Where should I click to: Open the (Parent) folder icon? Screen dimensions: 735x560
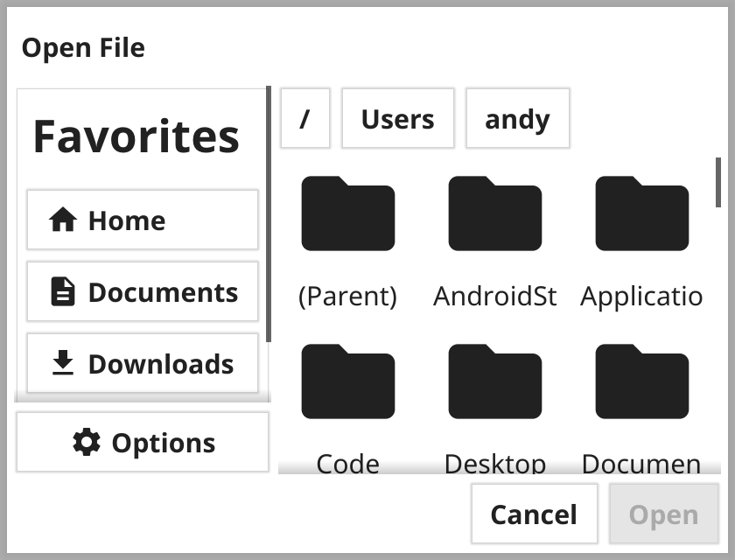point(347,214)
